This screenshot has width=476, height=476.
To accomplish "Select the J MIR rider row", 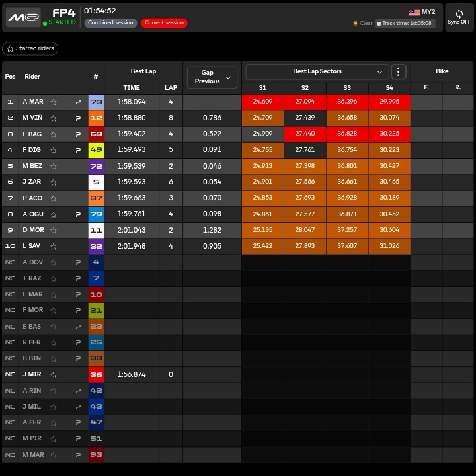I will coord(33,374).
